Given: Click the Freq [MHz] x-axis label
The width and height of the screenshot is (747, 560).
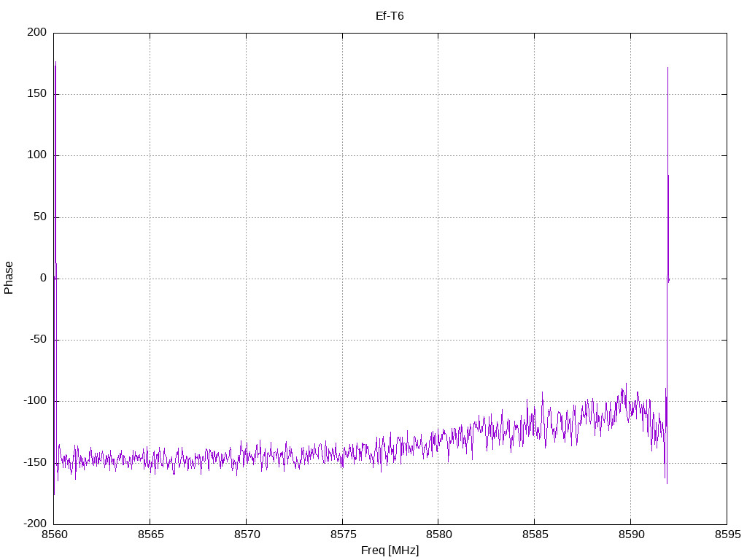Looking at the screenshot, I should point(390,551).
